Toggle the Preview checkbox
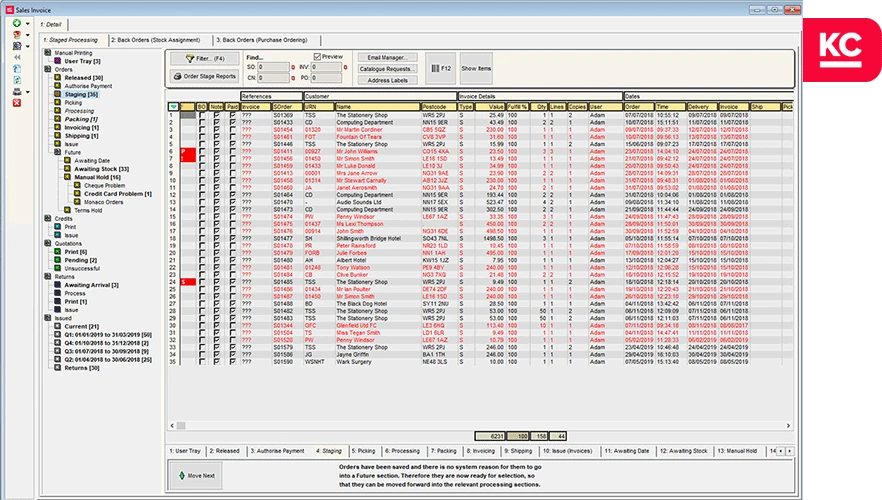The width and height of the screenshot is (882, 500). coord(317,57)
